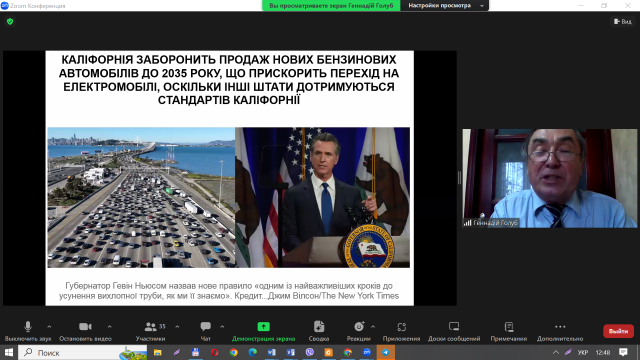Open the Участники participants panel
This screenshot has width=640, height=360.
tap(151, 331)
